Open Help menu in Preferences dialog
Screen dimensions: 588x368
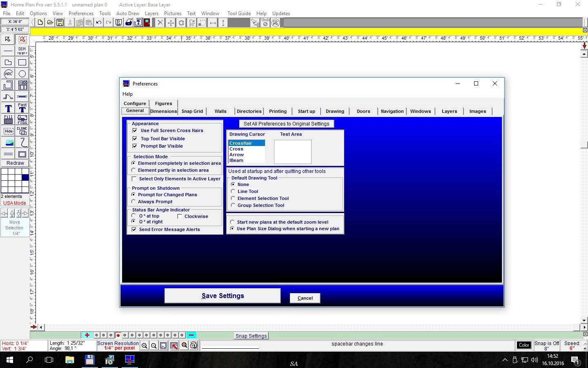[127, 94]
